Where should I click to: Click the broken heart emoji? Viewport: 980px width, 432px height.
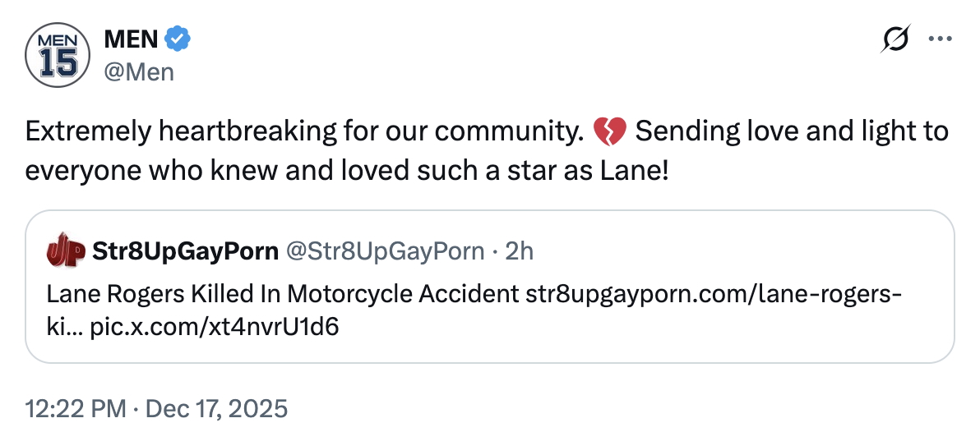[609, 131]
